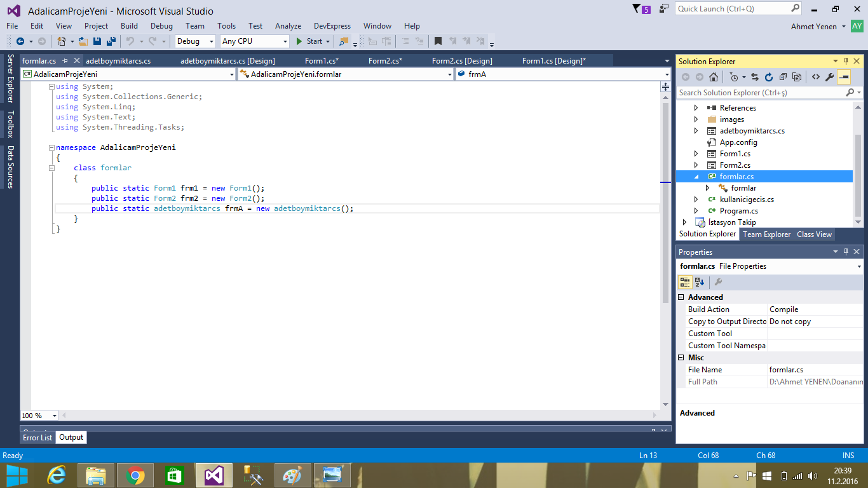The image size is (868, 488).
Task: Open Chrome from the taskbar
Action: point(135,475)
